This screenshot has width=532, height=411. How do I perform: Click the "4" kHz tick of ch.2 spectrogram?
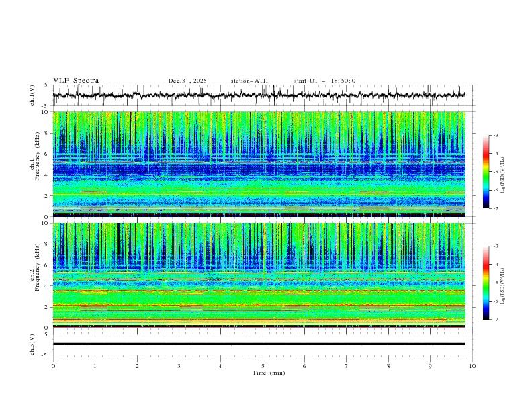[48, 286]
